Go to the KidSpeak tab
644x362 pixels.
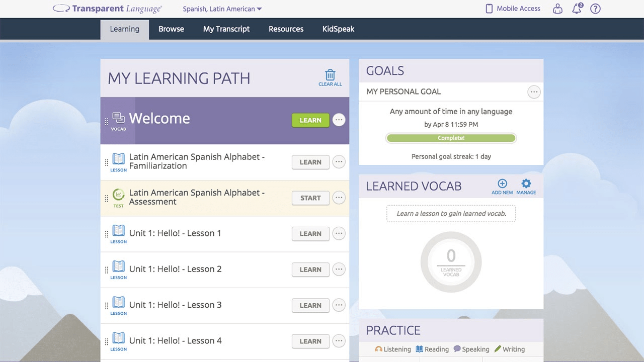pyautogui.click(x=338, y=29)
